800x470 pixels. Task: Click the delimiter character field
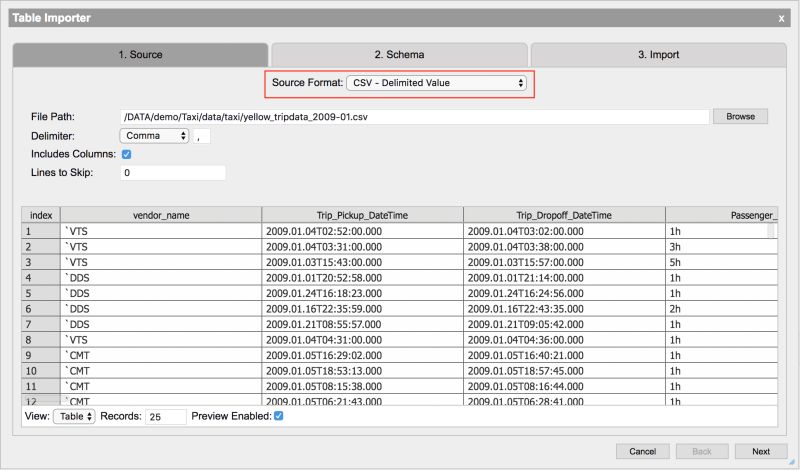click(x=202, y=136)
